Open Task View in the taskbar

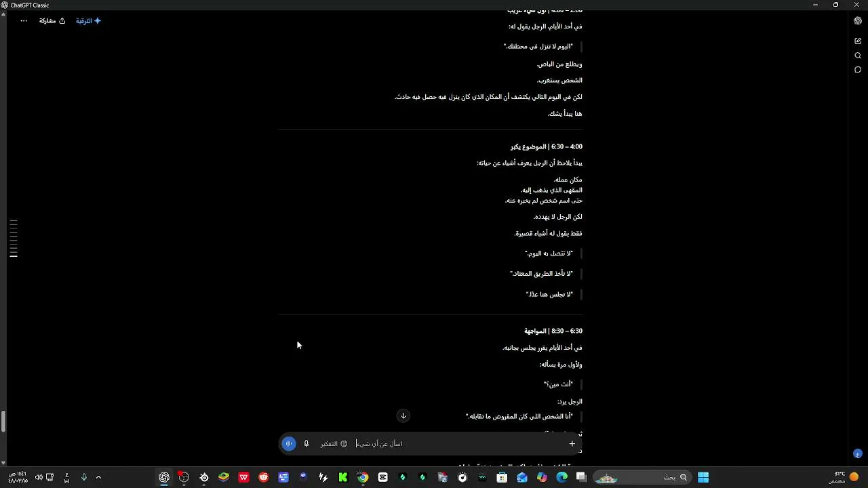point(581,478)
